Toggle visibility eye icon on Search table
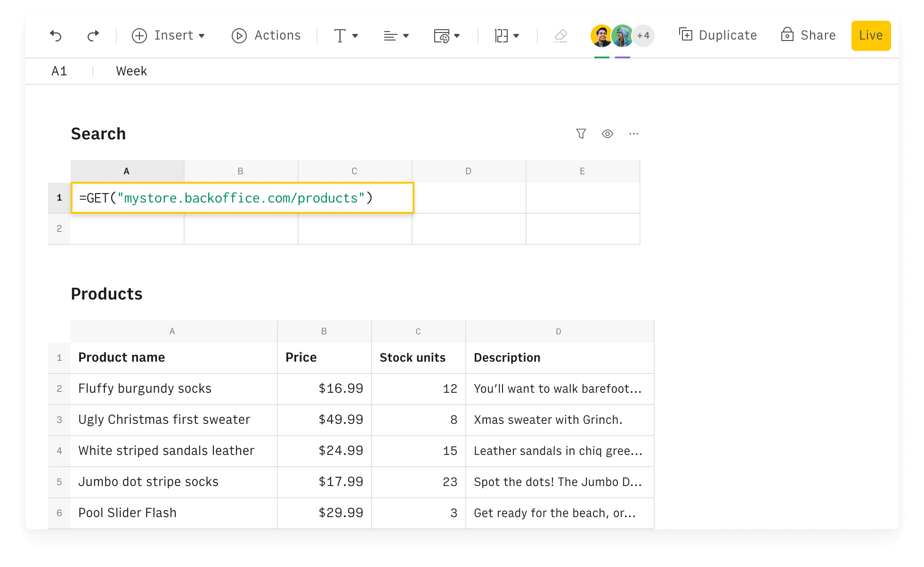Viewport: 924px width, 567px height. pos(607,134)
